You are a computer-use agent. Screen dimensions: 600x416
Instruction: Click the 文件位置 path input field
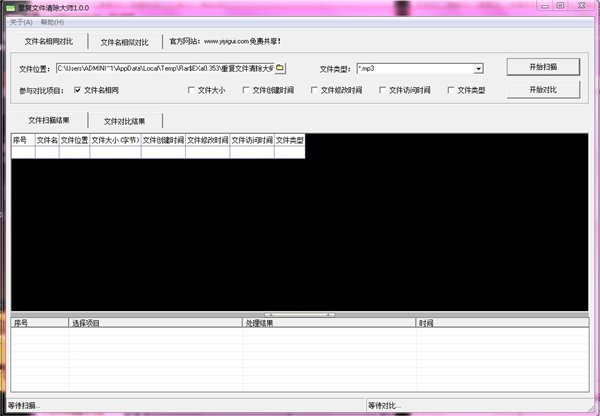[165, 69]
